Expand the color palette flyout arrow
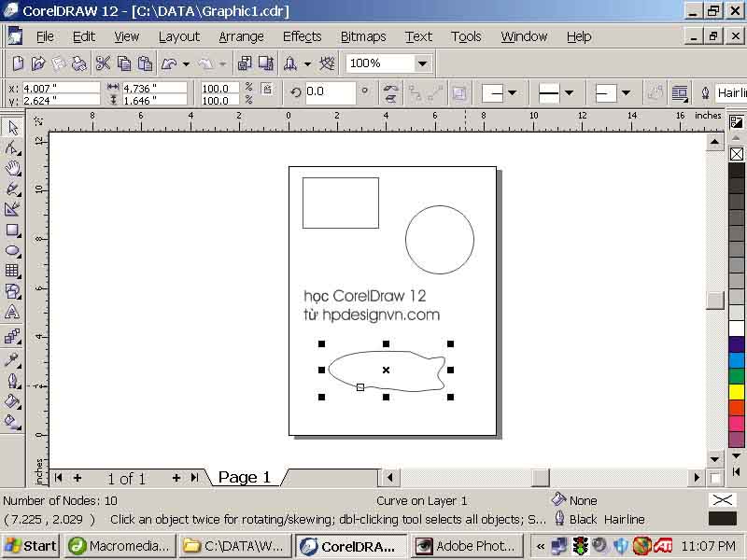747x560 pixels. pyautogui.click(x=736, y=472)
